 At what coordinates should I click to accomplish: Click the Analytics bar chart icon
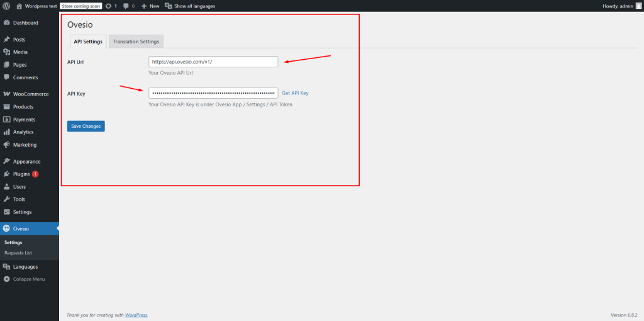point(6,132)
